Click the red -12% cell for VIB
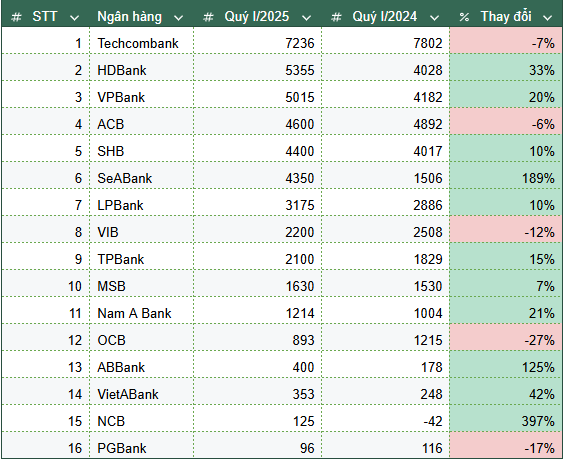 pyautogui.click(x=505, y=232)
